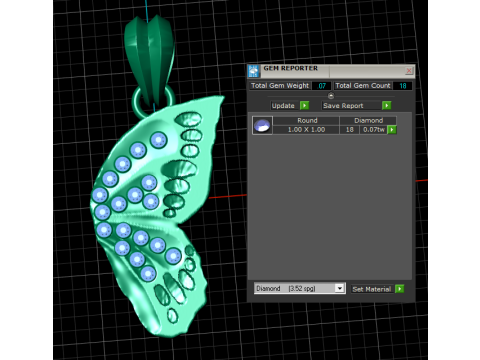Click the Gem Reporter panel icon
The image size is (480, 360).
(254, 71)
